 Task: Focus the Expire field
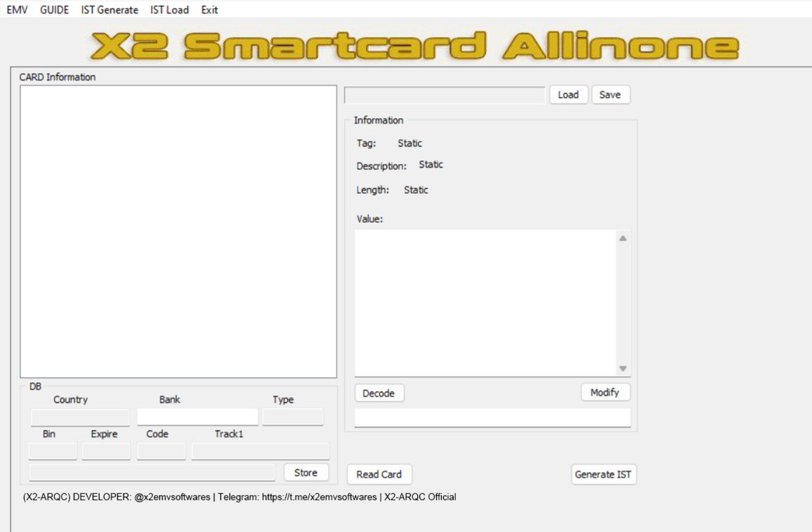pos(106,451)
